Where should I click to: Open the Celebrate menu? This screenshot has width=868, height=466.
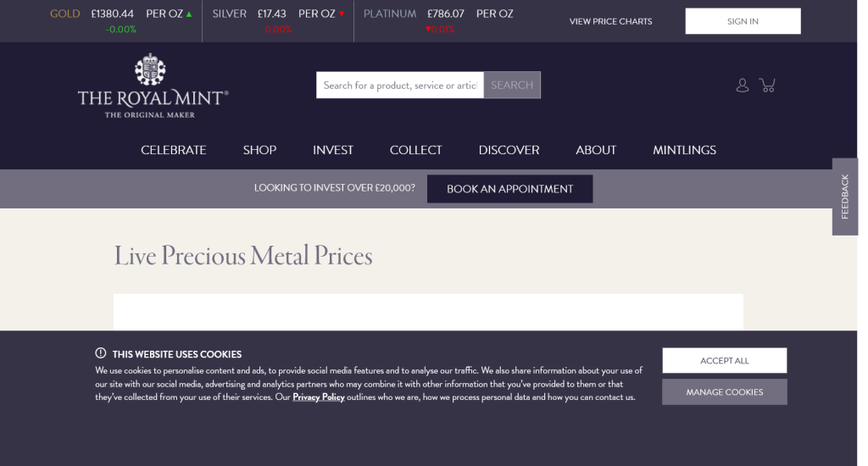click(x=174, y=150)
